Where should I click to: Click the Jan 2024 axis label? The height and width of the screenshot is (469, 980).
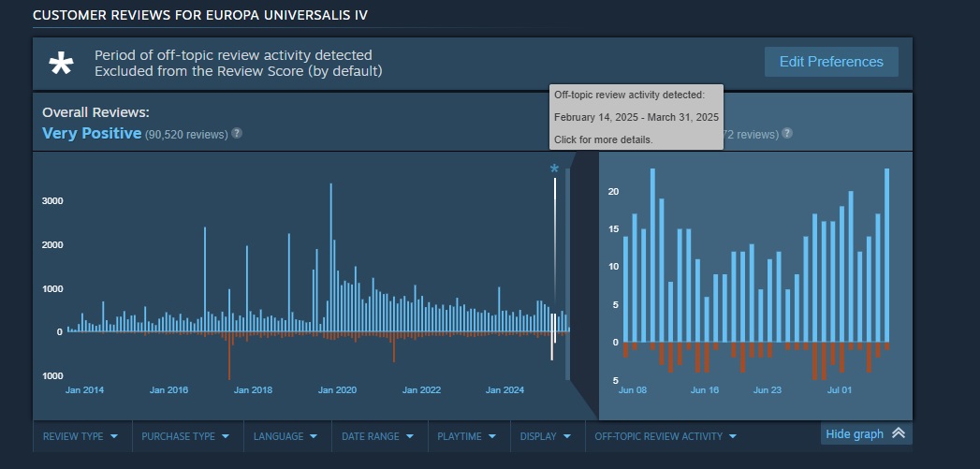point(505,390)
